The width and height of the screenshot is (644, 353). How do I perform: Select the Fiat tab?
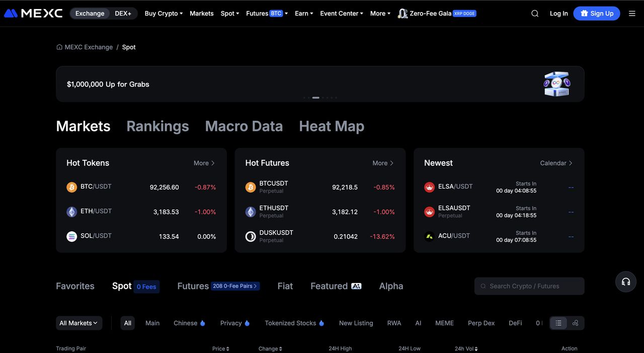point(285,286)
